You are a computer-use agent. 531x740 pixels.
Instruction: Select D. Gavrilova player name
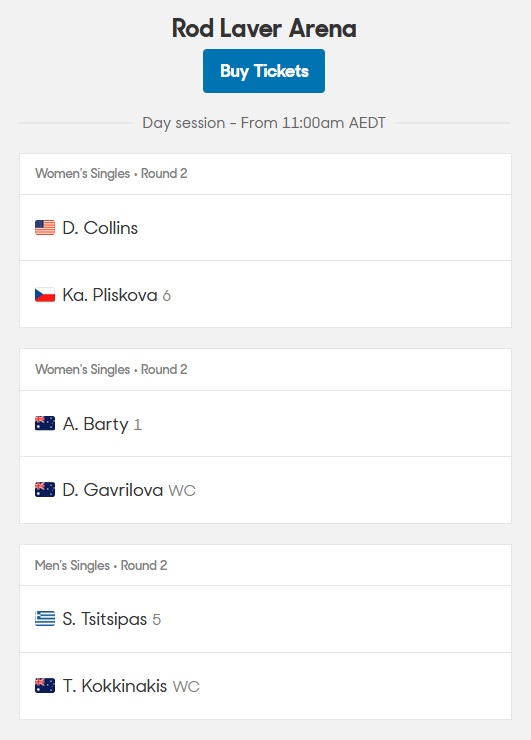[x=113, y=490]
